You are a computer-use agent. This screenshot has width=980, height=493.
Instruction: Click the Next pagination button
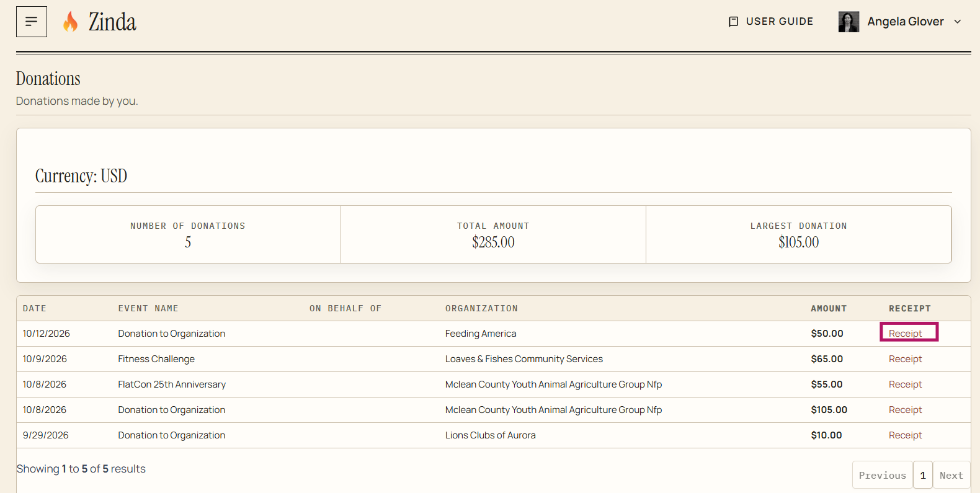point(951,475)
